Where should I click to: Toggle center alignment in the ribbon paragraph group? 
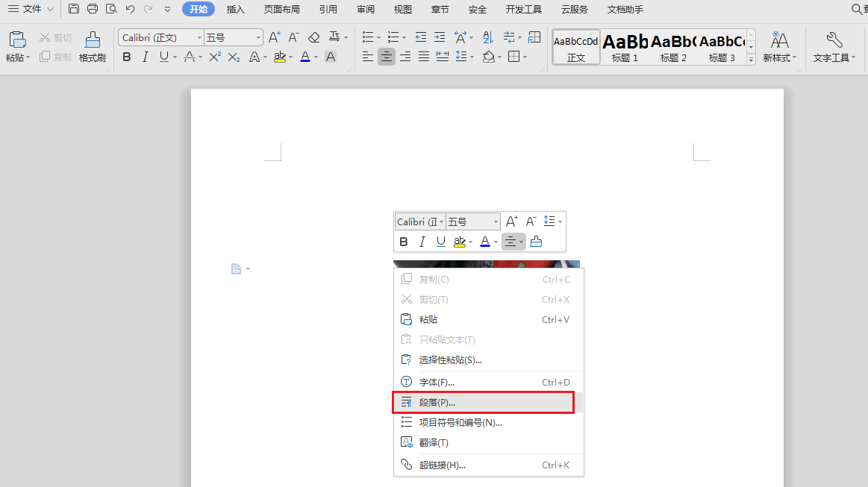tap(386, 57)
